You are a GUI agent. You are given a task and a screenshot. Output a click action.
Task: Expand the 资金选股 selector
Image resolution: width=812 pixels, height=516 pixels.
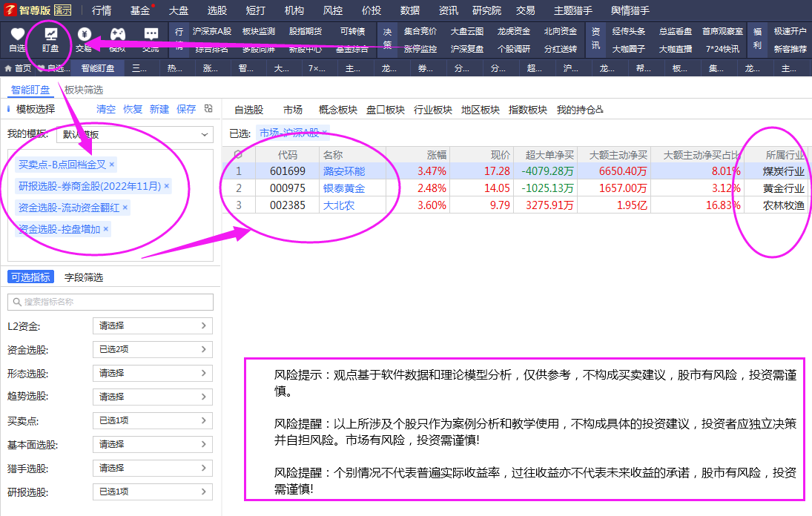coord(153,349)
